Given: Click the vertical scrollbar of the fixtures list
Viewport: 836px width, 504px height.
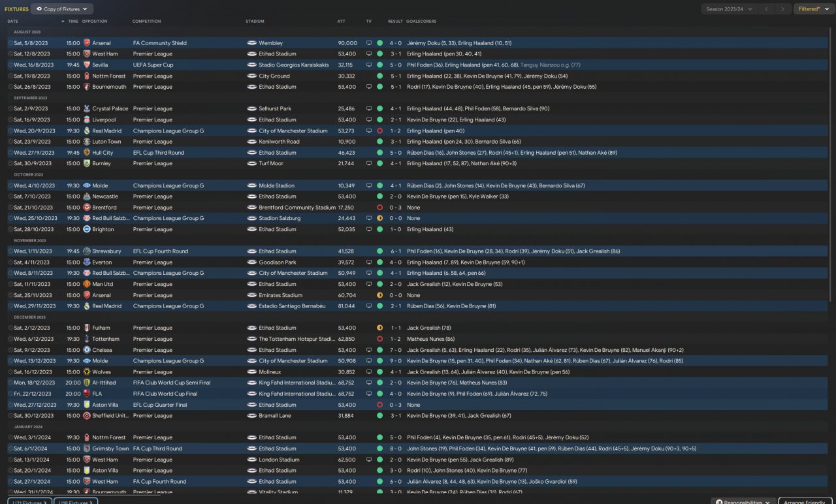Looking at the screenshot, I should point(831,163).
